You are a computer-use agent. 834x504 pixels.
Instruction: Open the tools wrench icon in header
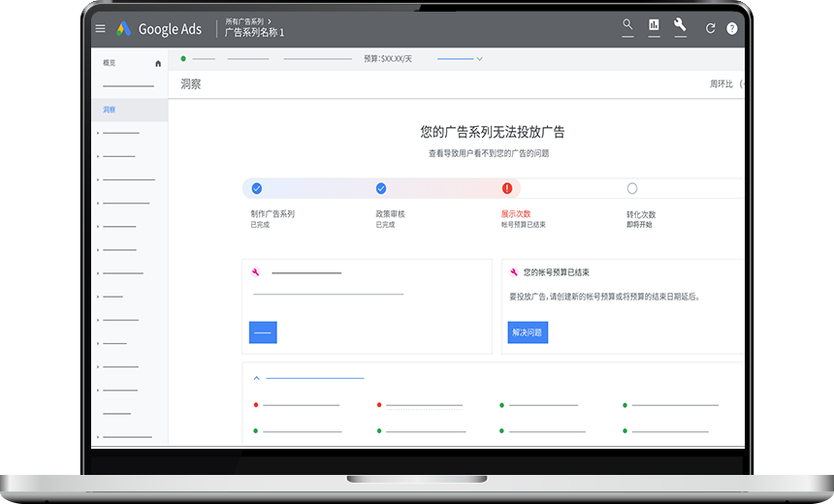[680, 25]
